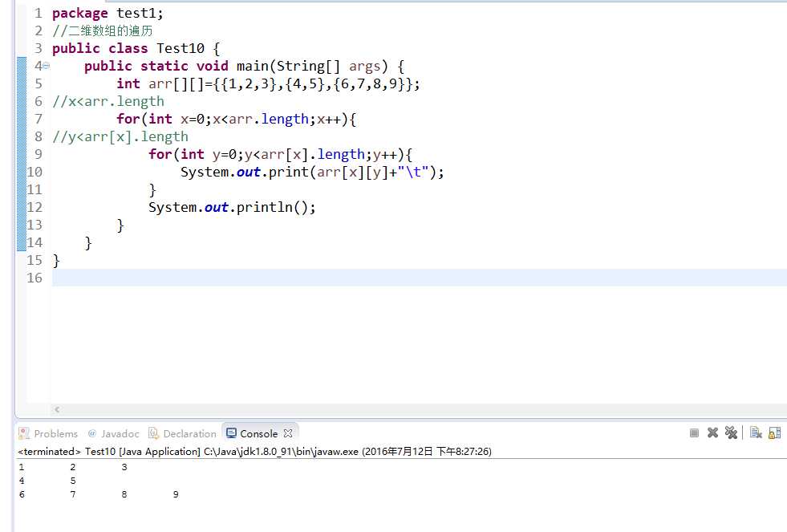
Task: Click console output value 5
Action: coord(73,481)
